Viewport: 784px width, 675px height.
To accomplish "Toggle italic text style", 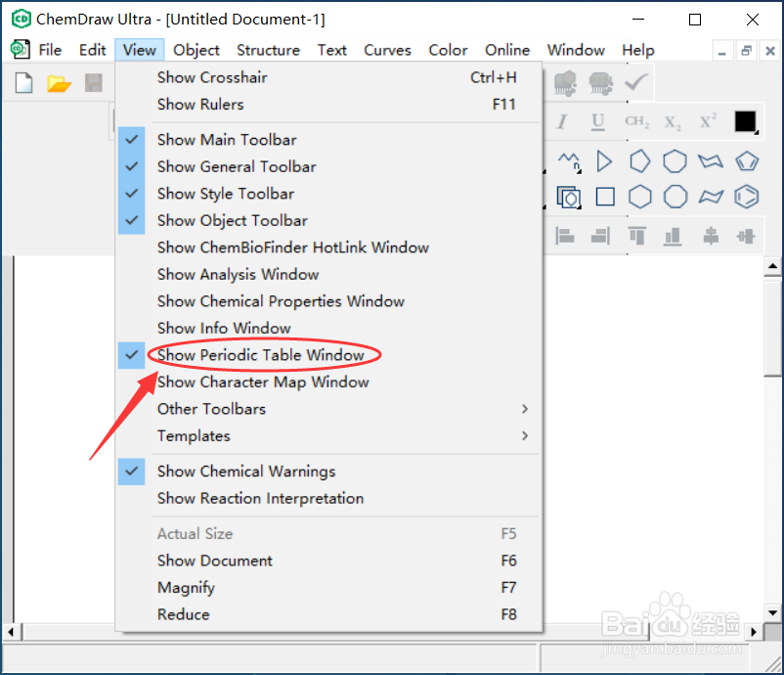I will click(562, 121).
